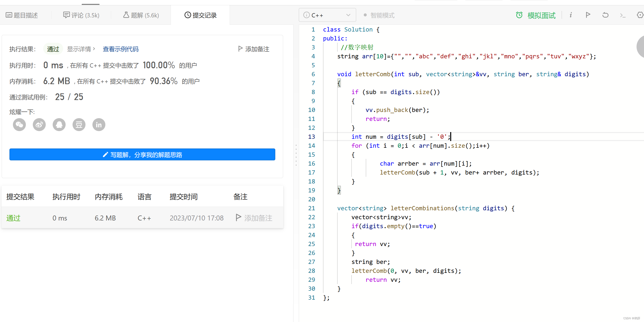644x322 pixels.
Task: Switch to the 评论 (3.5k) tab
Action: pyautogui.click(x=81, y=15)
